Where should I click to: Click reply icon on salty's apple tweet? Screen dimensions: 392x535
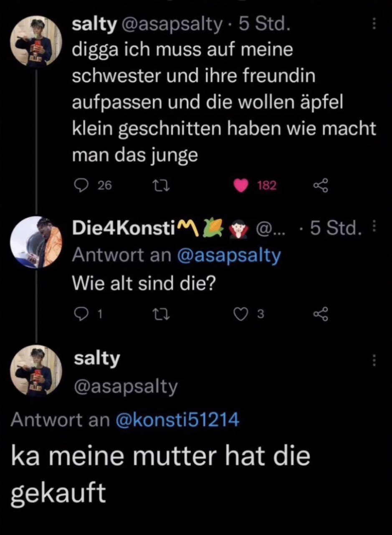79,185
